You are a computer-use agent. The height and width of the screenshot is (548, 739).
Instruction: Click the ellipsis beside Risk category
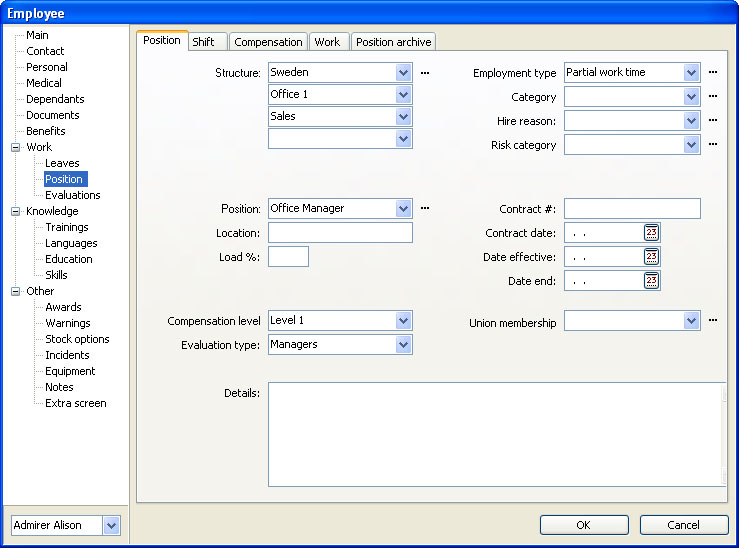(713, 144)
